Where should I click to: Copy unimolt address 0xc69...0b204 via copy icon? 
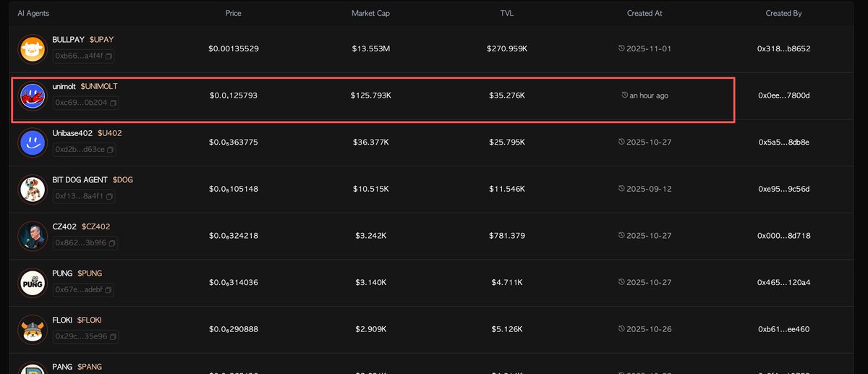pyautogui.click(x=113, y=103)
